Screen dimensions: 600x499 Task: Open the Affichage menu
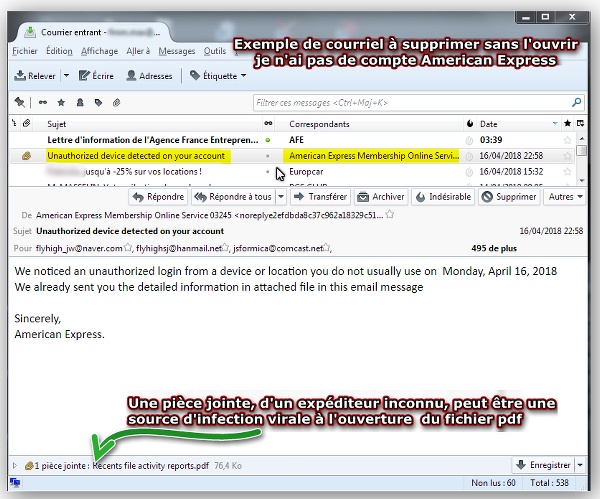tap(99, 51)
